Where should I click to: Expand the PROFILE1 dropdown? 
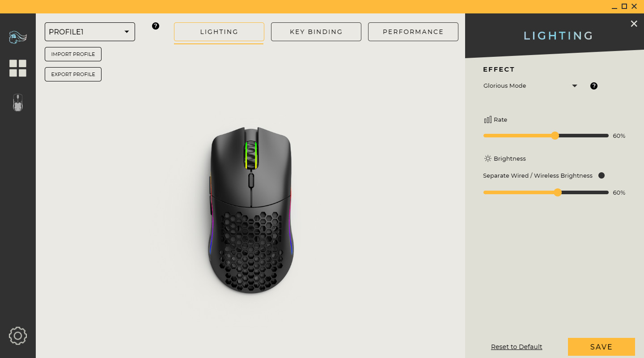(x=90, y=32)
